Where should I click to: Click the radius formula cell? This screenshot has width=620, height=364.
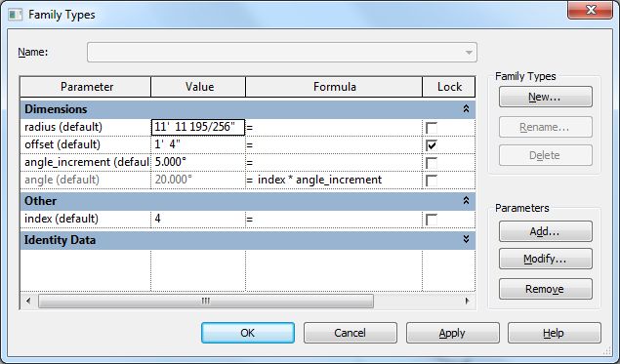(x=334, y=127)
